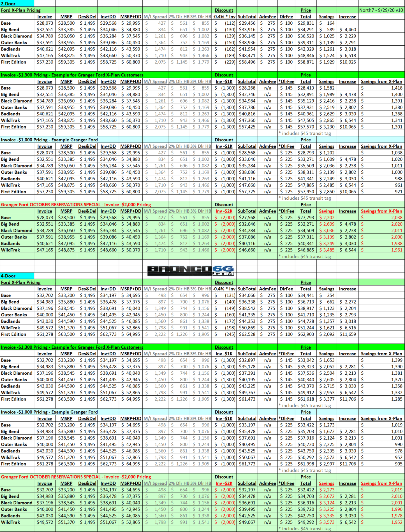
Task: Select the Savings cell showing $164
Action: (x=327, y=23)
